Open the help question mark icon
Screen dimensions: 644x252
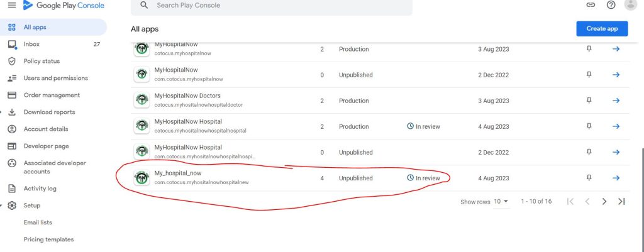(x=611, y=5)
